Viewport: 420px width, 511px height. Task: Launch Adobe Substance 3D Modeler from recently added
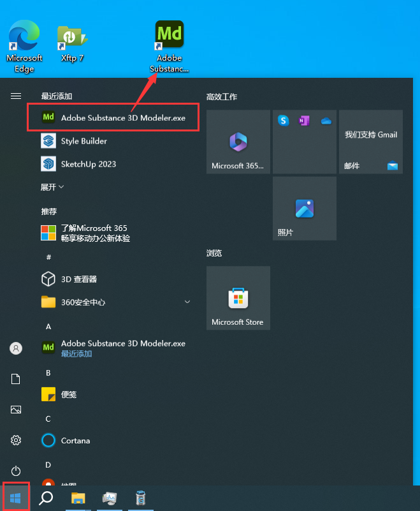point(113,117)
